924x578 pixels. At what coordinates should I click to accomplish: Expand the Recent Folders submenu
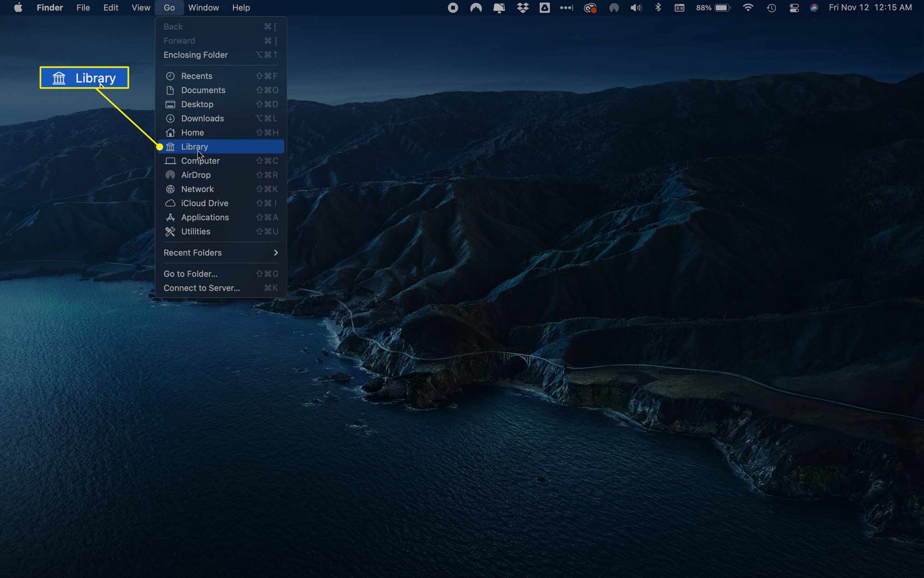[x=221, y=252]
